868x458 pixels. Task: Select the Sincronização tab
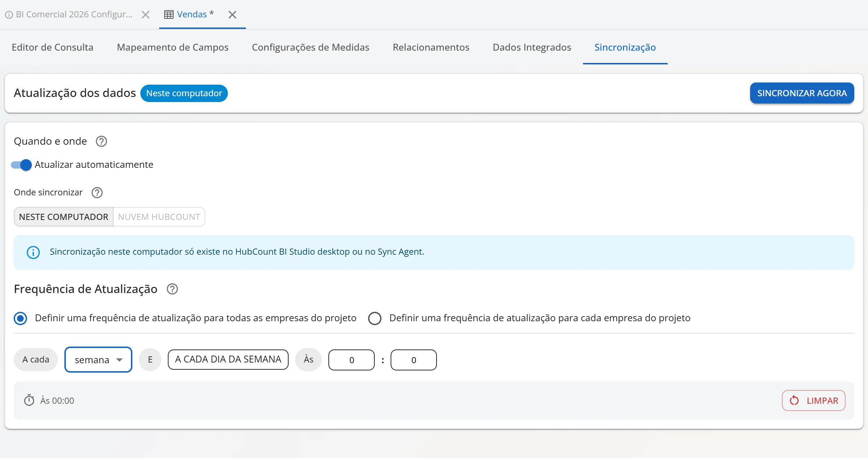click(x=625, y=47)
